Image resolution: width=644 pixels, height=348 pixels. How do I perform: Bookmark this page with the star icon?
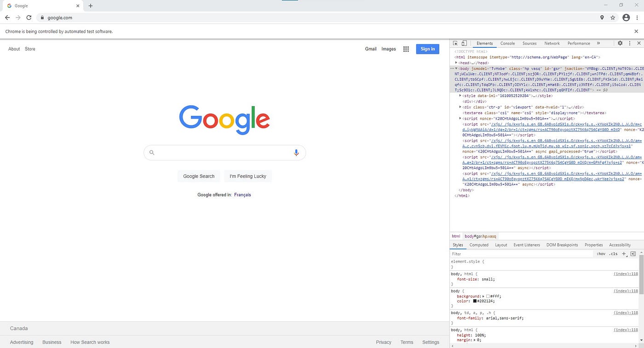613,17
